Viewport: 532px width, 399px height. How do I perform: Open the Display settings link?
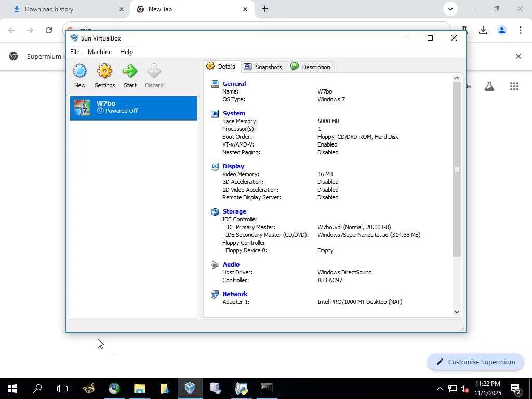(233, 166)
